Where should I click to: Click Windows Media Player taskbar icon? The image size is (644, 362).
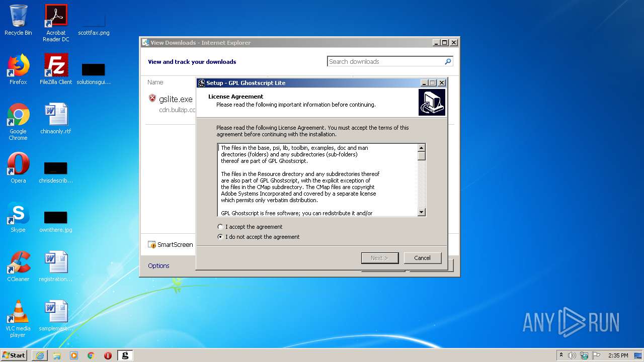click(x=74, y=355)
